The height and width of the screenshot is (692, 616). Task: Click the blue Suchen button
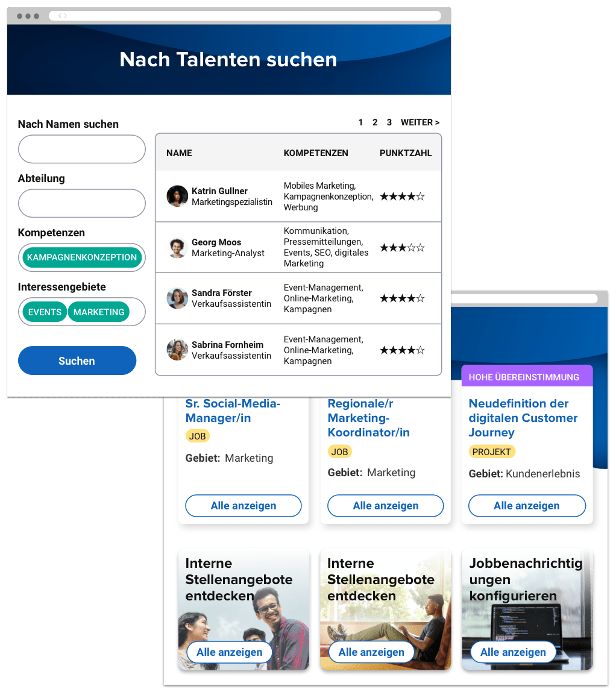tap(77, 360)
